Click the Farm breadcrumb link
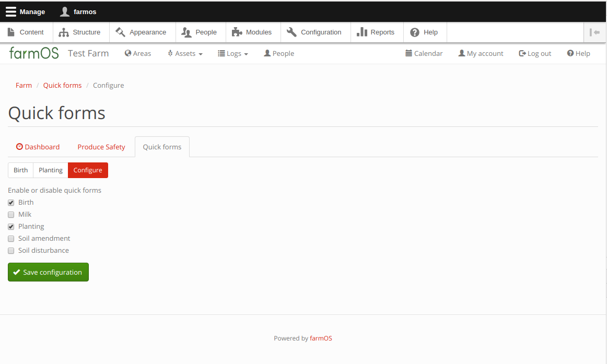The height and width of the screenshot is (364, 607). (x=24, y=85)
